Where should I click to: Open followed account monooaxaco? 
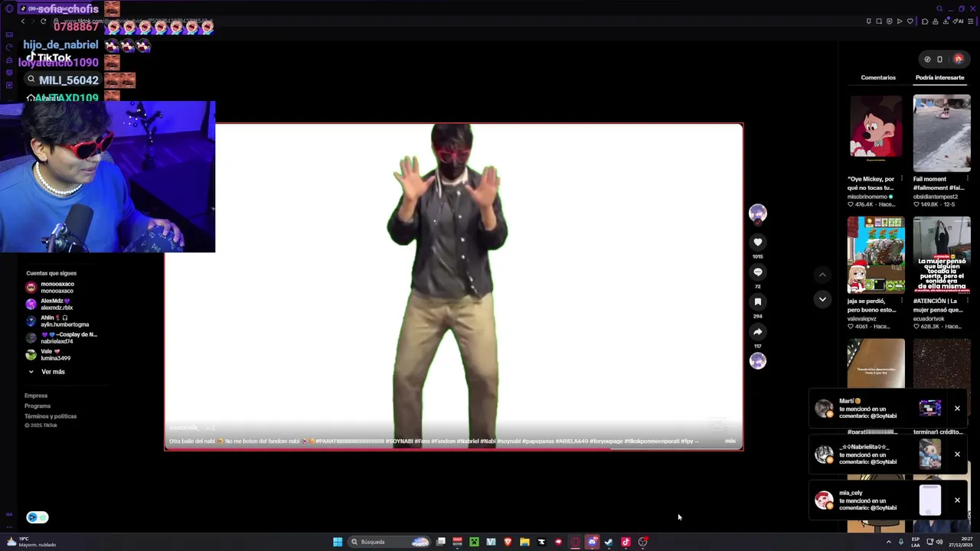coord(57,288)
